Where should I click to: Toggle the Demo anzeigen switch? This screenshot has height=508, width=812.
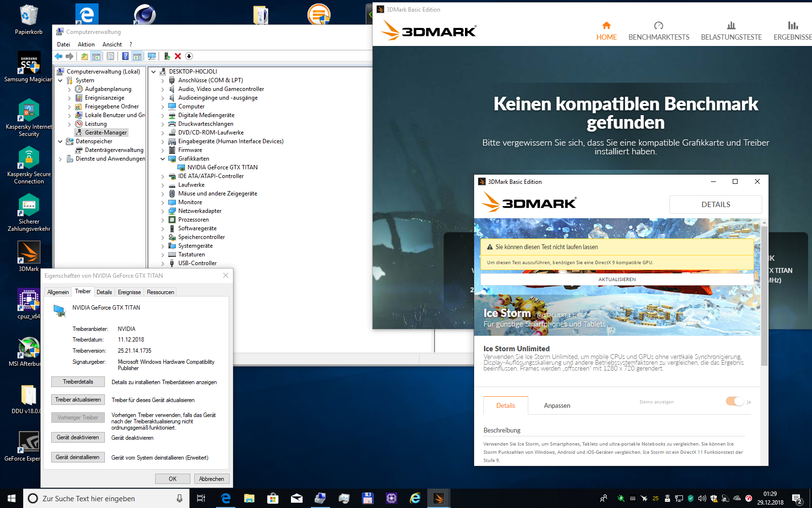click(x=735, y=402)
